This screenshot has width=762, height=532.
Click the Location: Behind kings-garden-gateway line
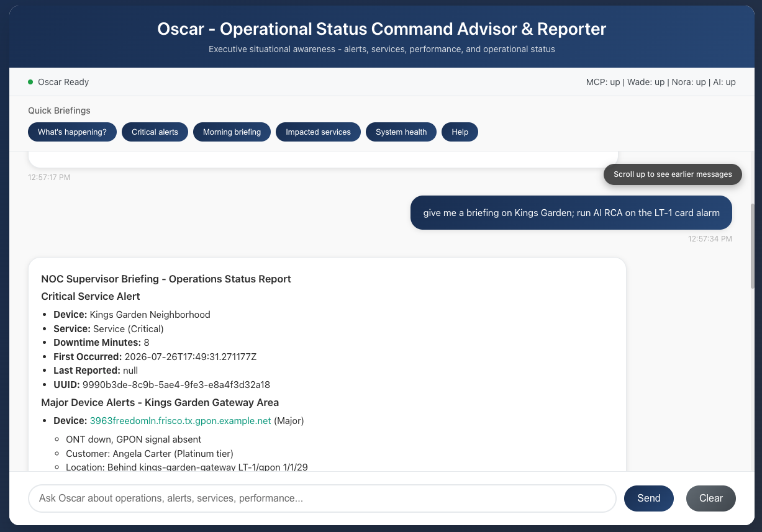(186, 467)
